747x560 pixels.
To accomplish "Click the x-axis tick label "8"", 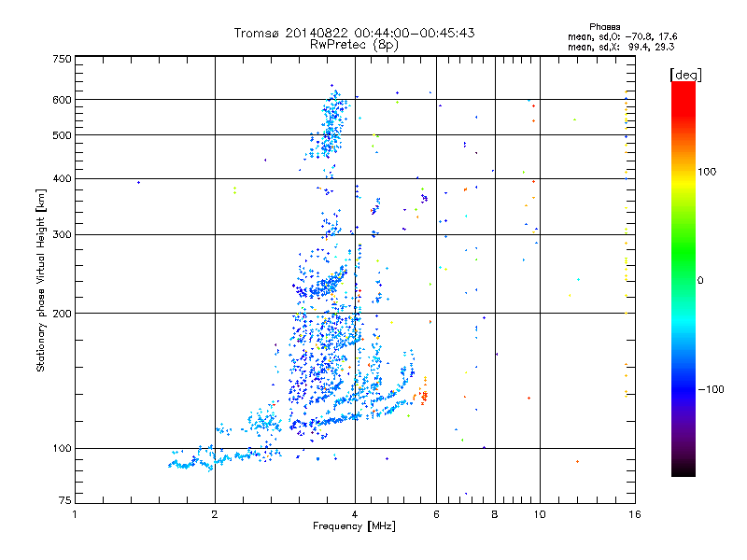I will coord(495,514).
